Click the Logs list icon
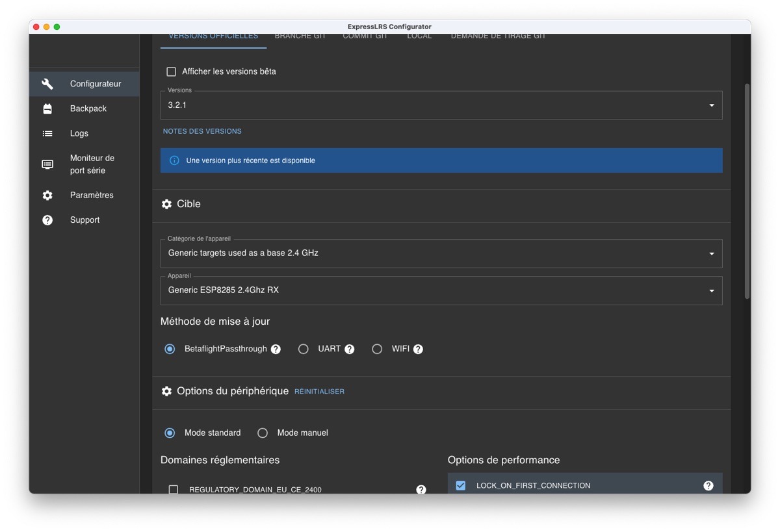This screenshot has height=532, width=780. coord(47,133)
